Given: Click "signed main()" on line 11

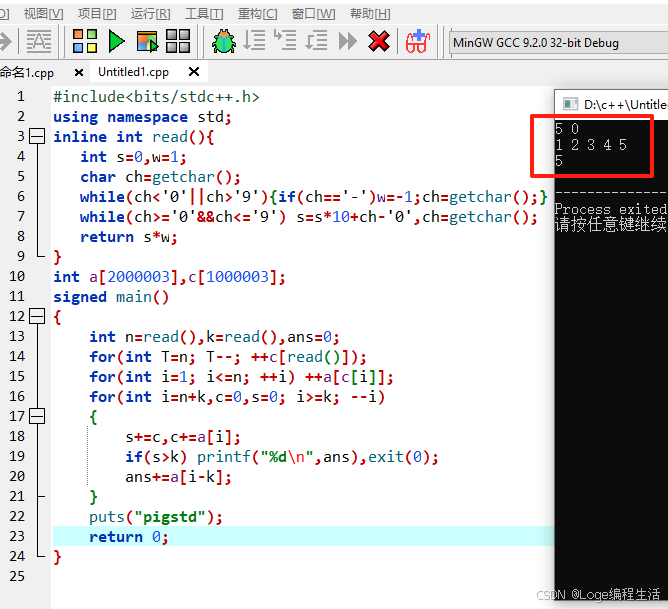Looking at the screenshot, I should coord(111,297).
